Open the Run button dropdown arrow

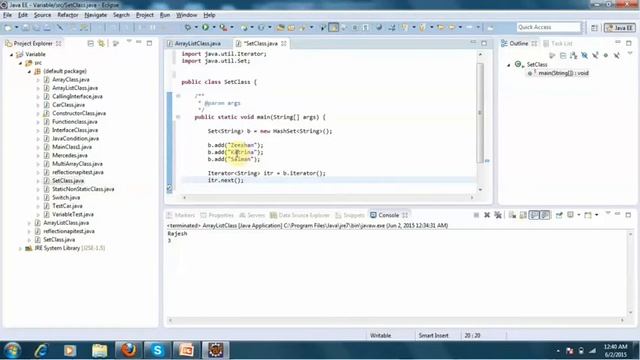coord(214,27)
